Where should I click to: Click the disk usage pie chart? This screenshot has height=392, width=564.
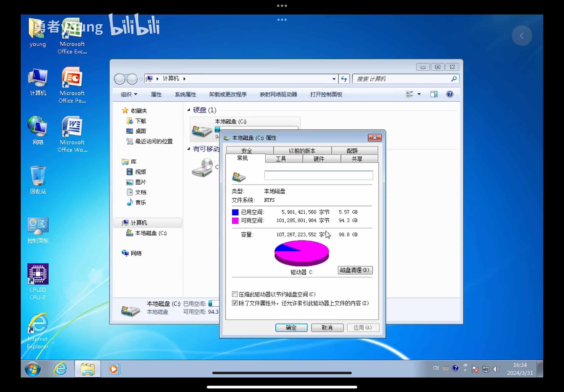click(302, 253)
